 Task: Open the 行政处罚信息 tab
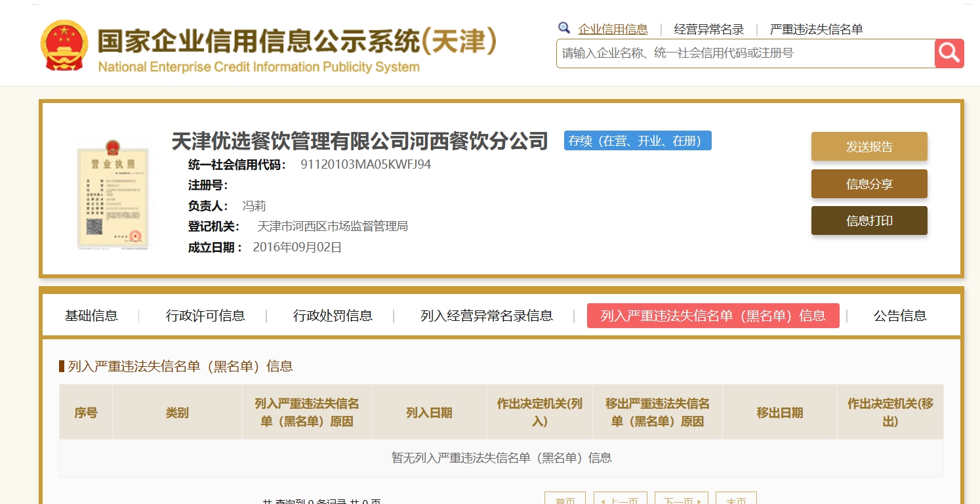pyautogui.click(x=333, y=316)
